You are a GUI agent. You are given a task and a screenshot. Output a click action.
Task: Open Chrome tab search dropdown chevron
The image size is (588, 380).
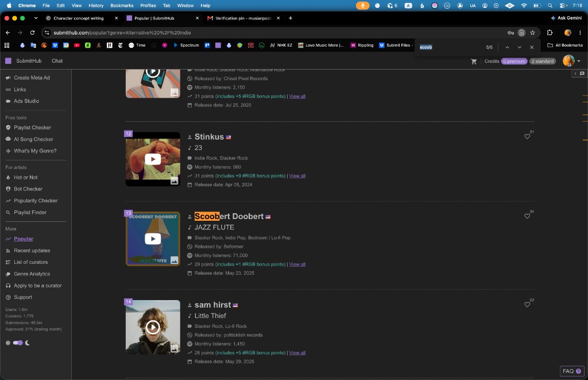[36, 18]
